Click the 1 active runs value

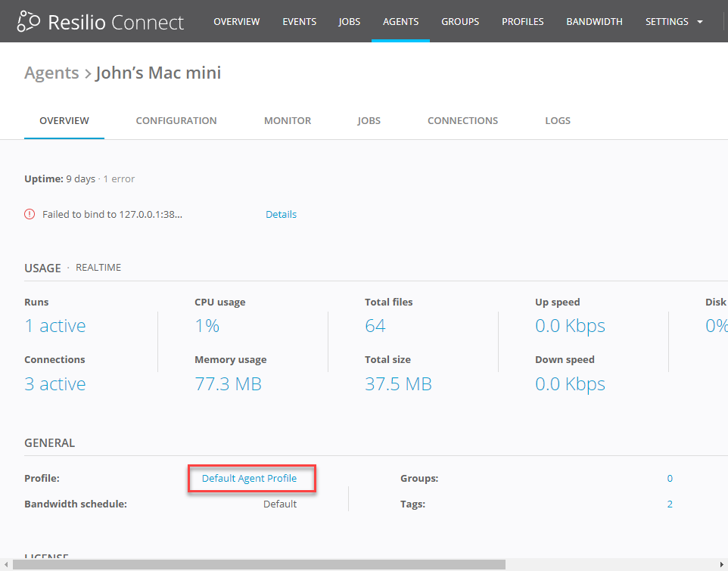[x=55, y=326]
